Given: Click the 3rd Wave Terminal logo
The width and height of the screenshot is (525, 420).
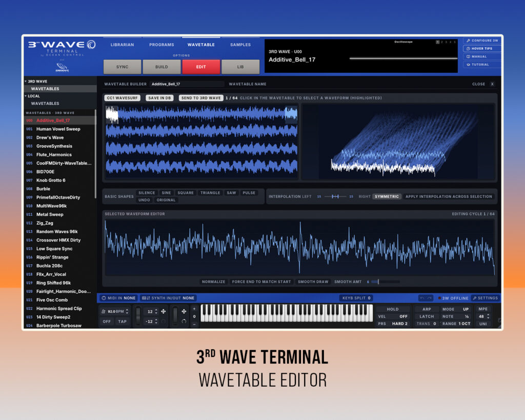Looking at the screenshot, I should [x=62, y=48].
